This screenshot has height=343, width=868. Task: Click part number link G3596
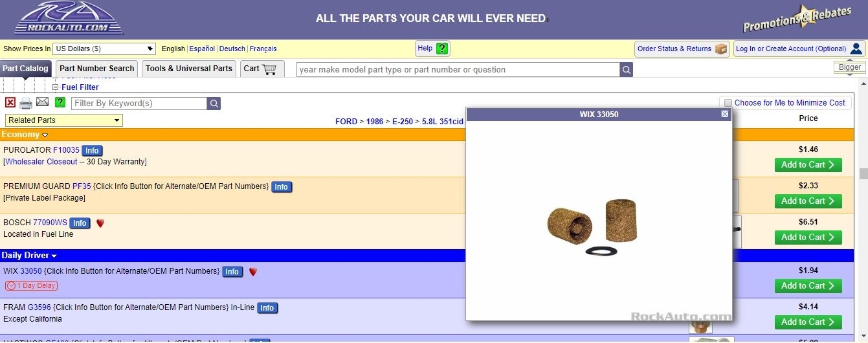point(39,307)
